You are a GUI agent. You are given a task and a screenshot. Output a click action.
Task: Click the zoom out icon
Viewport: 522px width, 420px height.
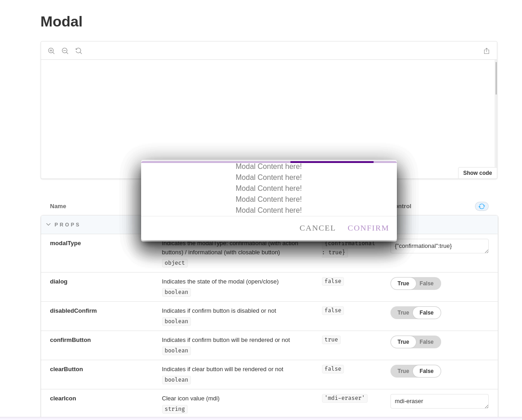pos(65,51)
